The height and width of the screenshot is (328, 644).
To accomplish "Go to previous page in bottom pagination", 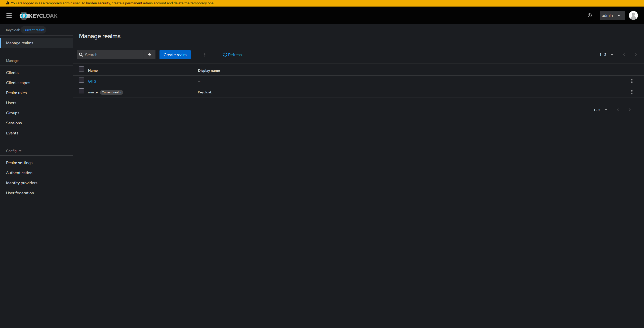I will (618, 110).
